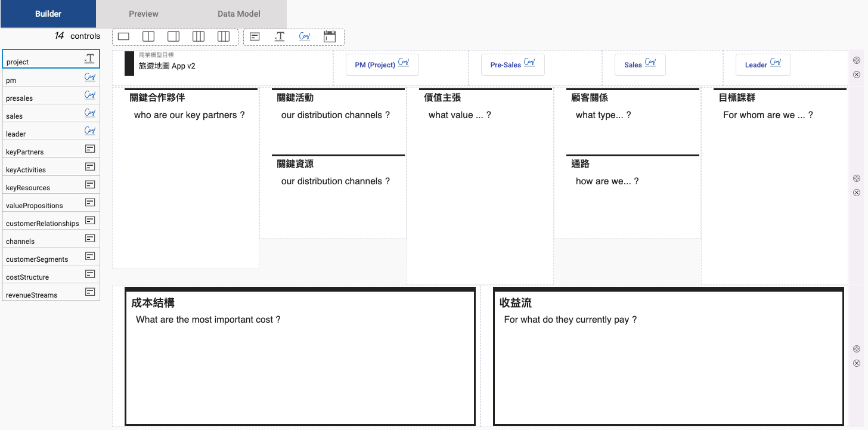Select the customerRelationships control in list
The image size is (868, 430).
(x=51, y=221)
